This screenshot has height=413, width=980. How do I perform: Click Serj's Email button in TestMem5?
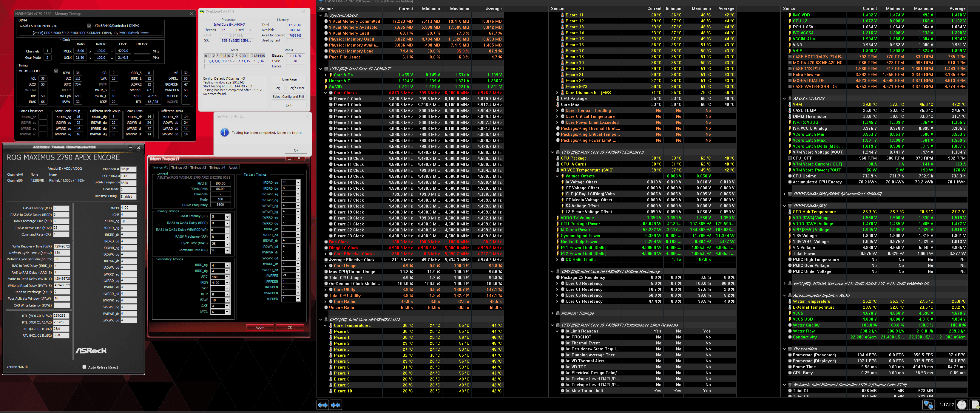click(x=296, y=88)
